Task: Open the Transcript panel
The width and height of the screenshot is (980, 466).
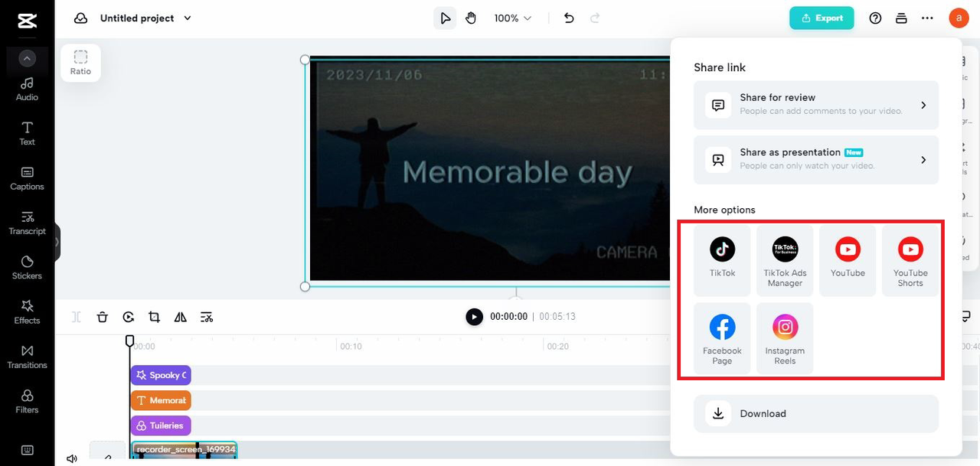Action: tap(27, 223)
